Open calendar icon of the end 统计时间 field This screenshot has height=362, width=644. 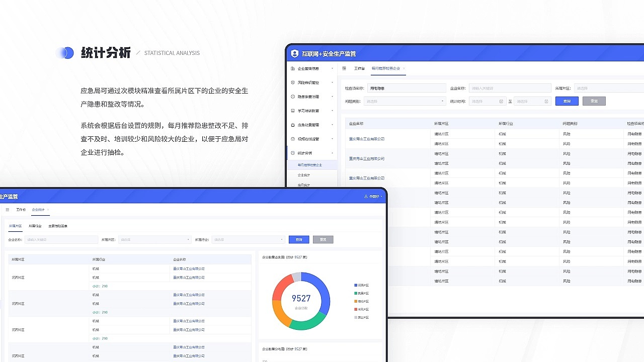546,102
